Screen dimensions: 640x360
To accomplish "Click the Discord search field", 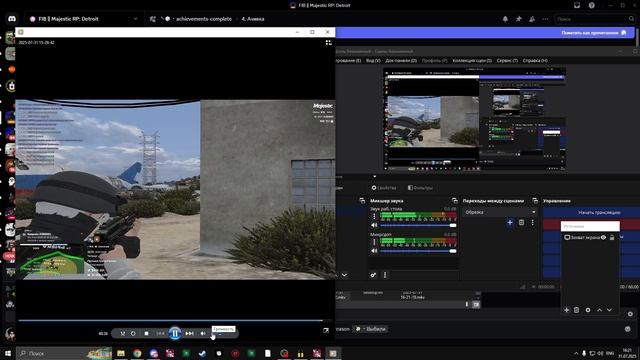I will 594,19.
